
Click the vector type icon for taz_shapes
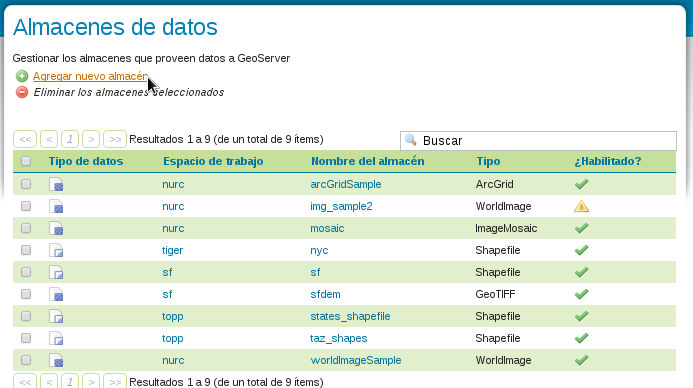coord(56,339)
